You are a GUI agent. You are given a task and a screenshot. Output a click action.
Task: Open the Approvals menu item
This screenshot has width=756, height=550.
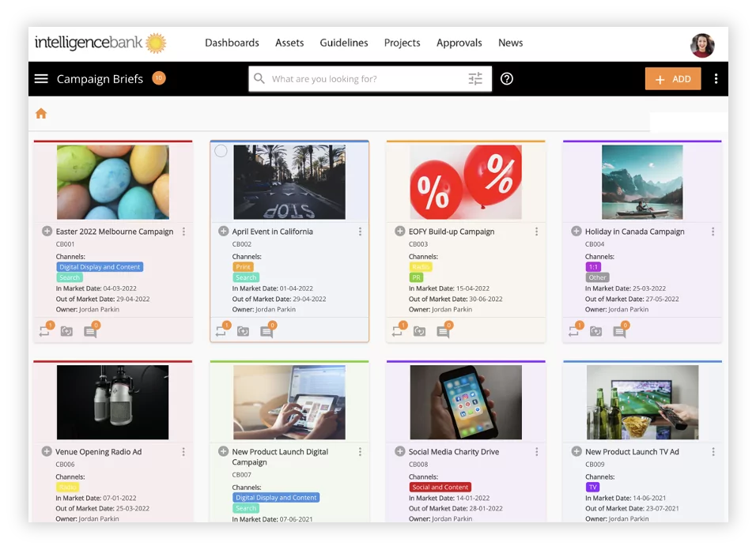point(459,43)
